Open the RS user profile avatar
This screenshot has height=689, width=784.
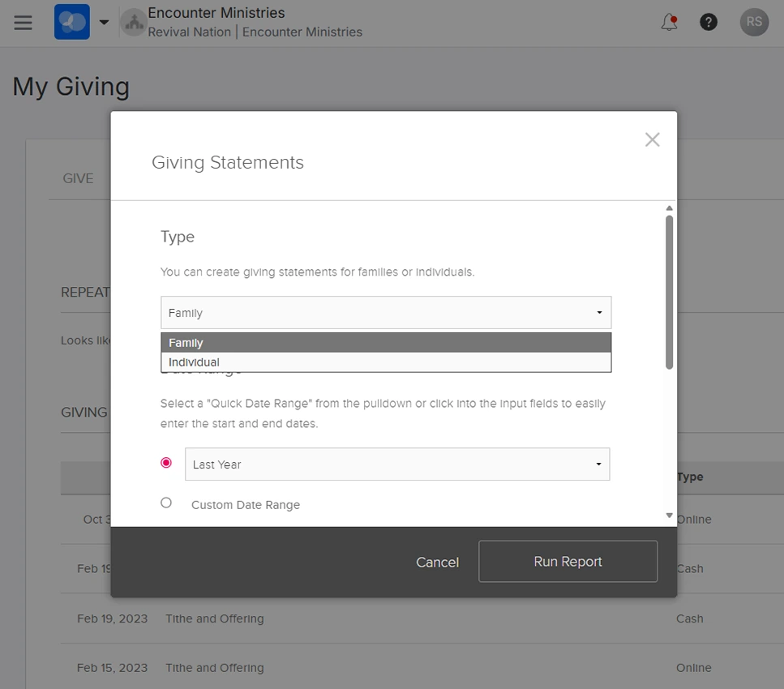tap(754, 22)
